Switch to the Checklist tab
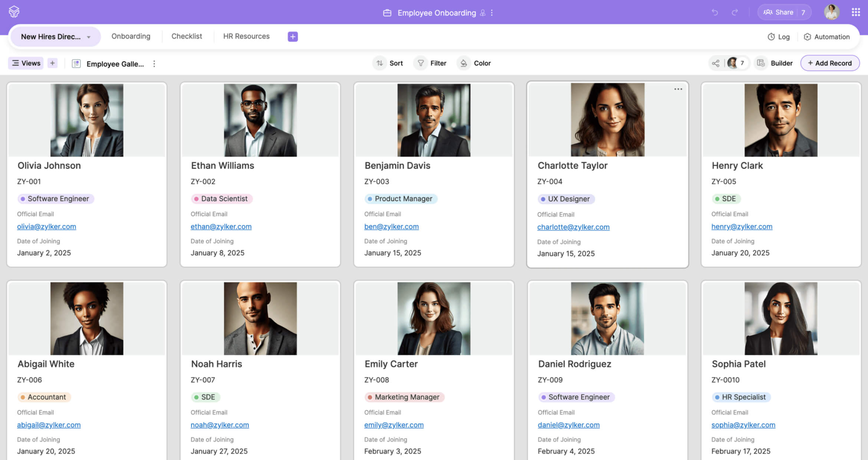 (x=187, y=36)
